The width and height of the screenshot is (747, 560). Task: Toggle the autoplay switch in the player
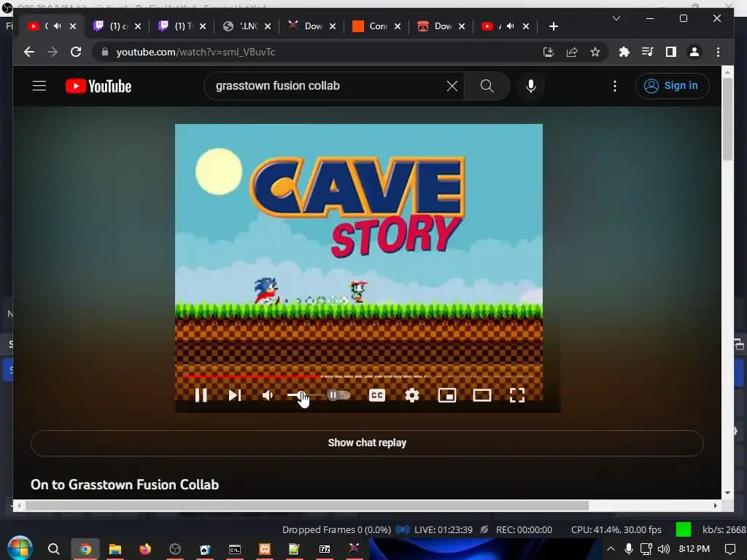(338, 394)
